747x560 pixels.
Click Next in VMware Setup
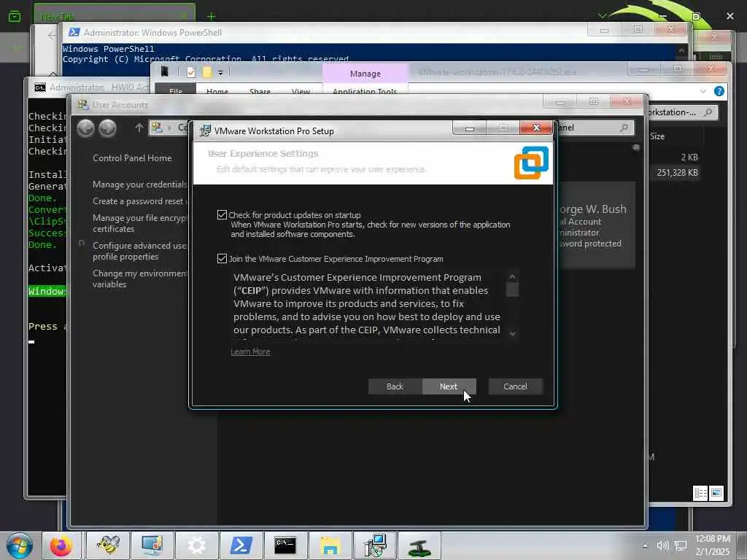449,386
